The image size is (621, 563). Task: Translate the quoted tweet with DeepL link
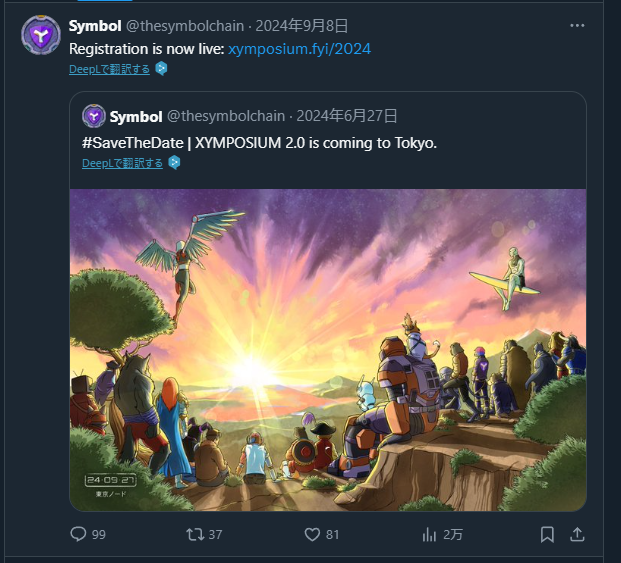[122, 163]
